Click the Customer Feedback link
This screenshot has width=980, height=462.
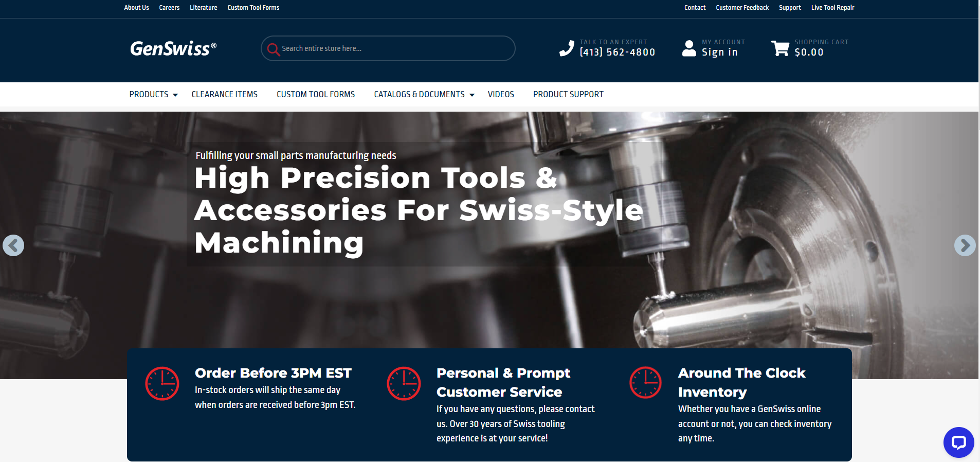742,8
